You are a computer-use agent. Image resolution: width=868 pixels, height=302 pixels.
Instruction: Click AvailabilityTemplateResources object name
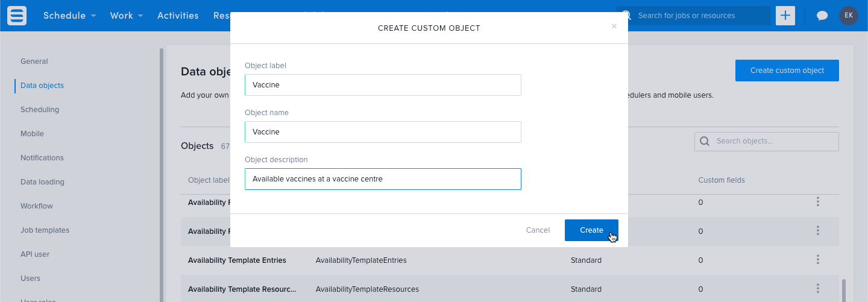tap(367, 289)
